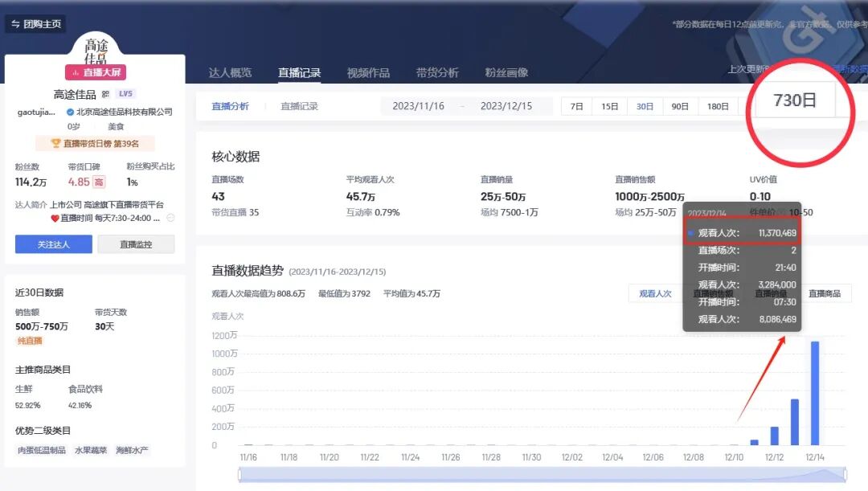868x491 pixels.
Task: Click the LV5 level badge
Action: (125, 93)
